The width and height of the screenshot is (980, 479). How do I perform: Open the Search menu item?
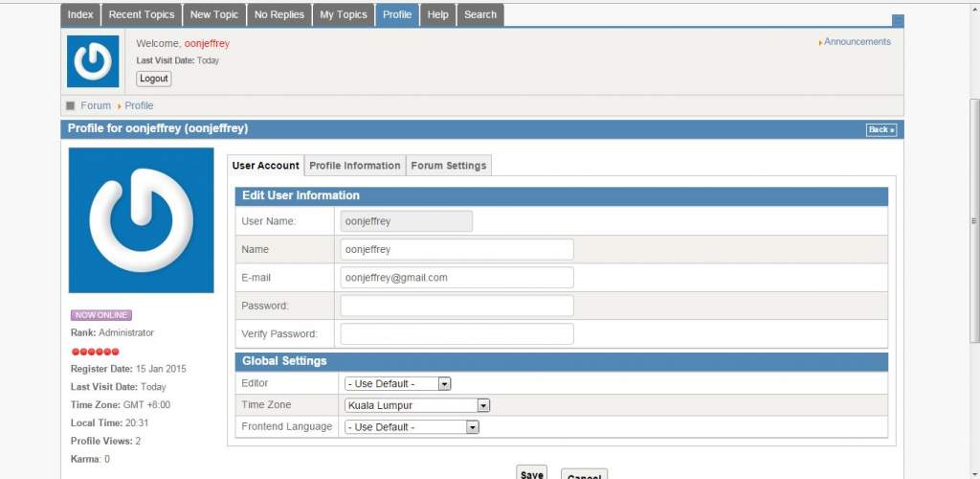click(x=480, y=15)
